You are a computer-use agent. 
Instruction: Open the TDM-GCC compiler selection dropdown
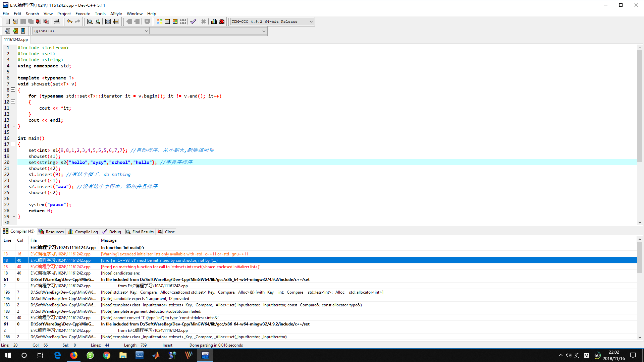(x=310, y=21)
